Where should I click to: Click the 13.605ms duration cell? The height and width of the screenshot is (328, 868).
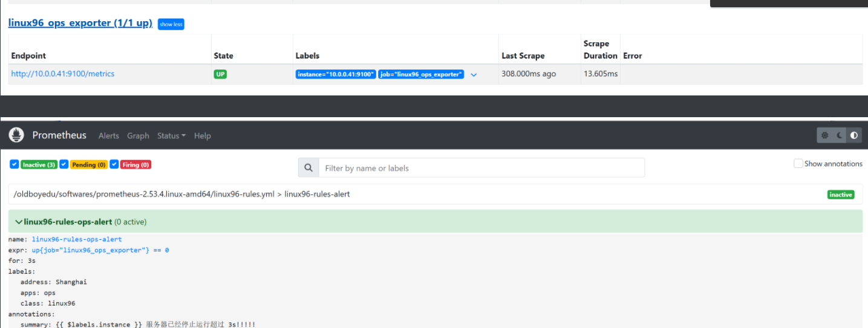[601, 74]
